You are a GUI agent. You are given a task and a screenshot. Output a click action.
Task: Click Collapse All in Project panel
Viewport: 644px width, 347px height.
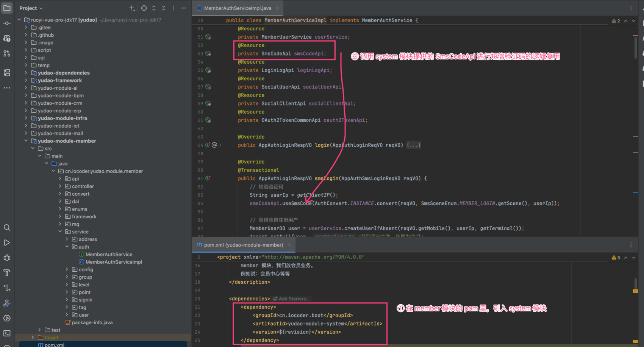164,8
